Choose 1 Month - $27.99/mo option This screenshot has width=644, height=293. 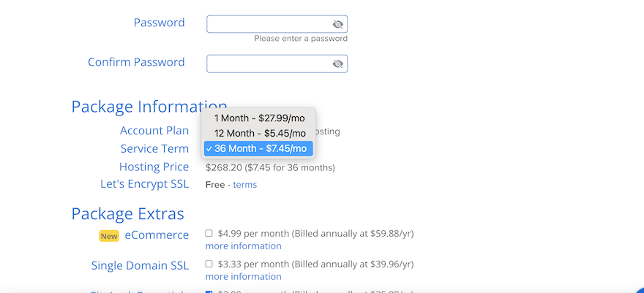click(259, 118)
